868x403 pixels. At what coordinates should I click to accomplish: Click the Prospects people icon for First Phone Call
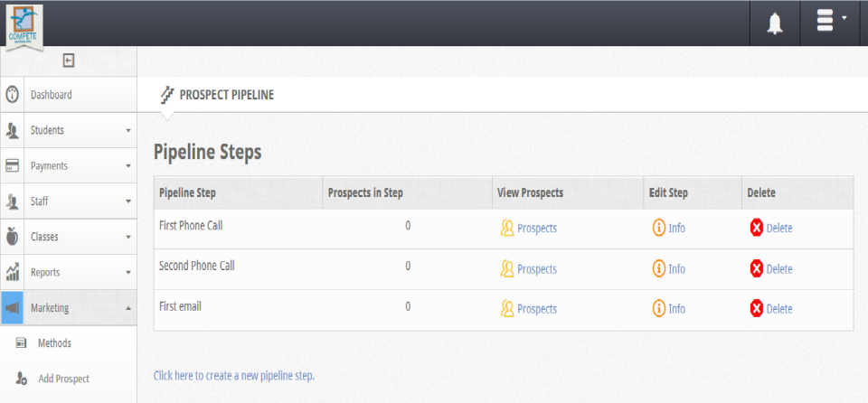[x=507, y=228]
